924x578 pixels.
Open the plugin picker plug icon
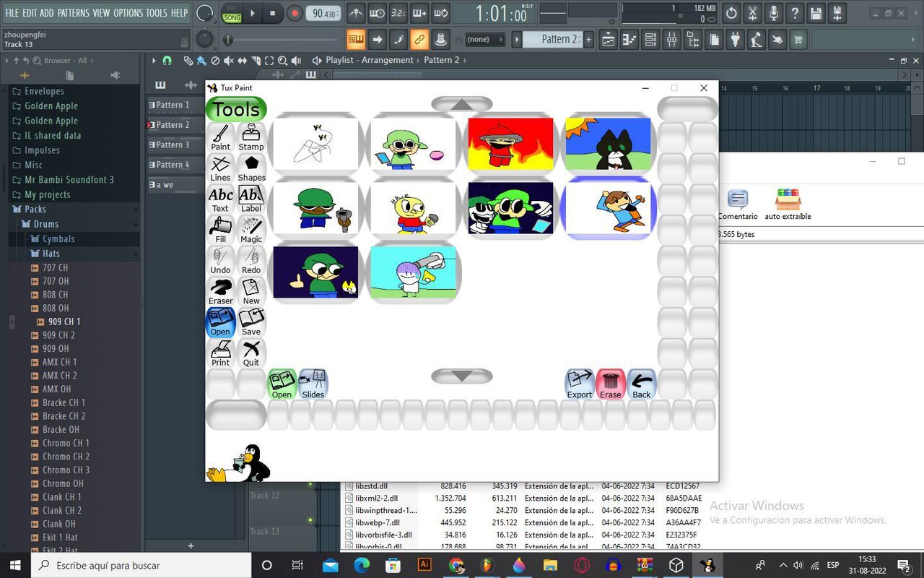point(735,40)
